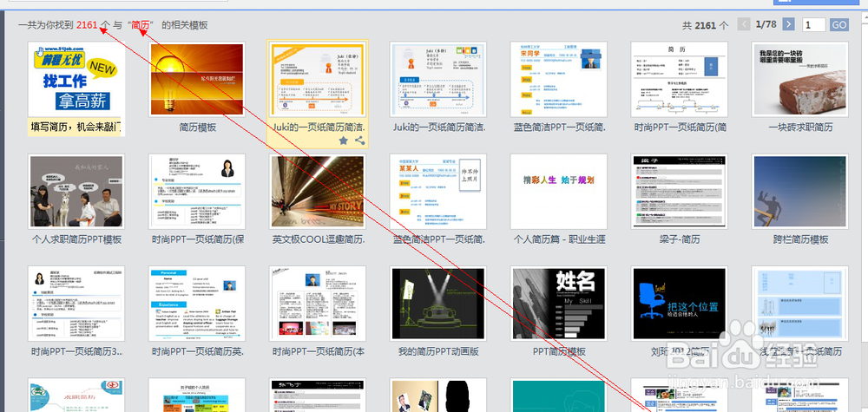Click the red 简历 search keyword
Viewport: 868px width, 412px height.
(x=141, y=25)
